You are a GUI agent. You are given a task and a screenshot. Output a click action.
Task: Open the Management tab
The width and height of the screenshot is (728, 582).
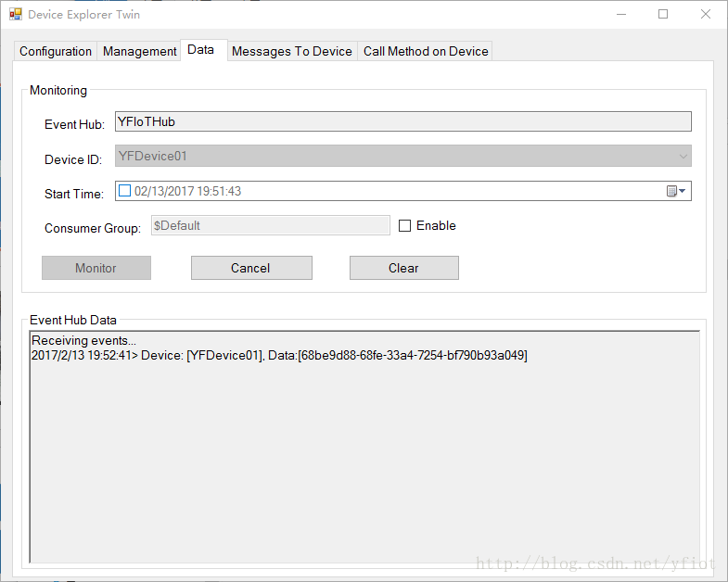point(139,51)
